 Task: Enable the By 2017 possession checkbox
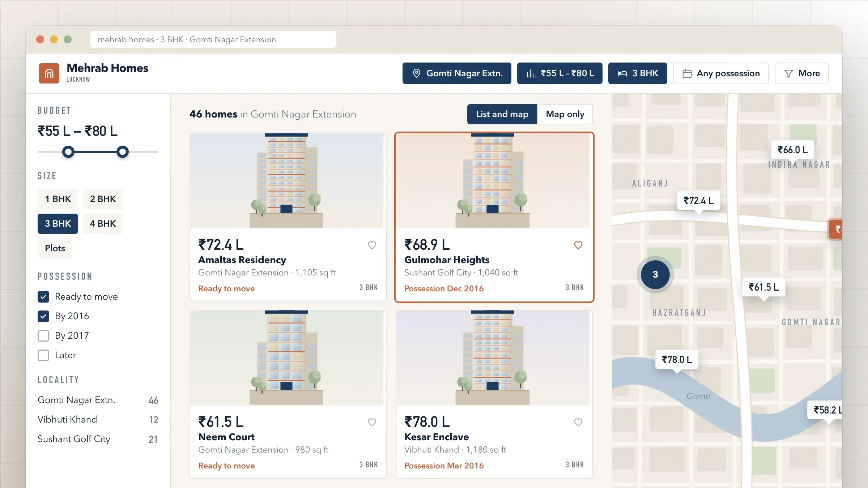43,336
